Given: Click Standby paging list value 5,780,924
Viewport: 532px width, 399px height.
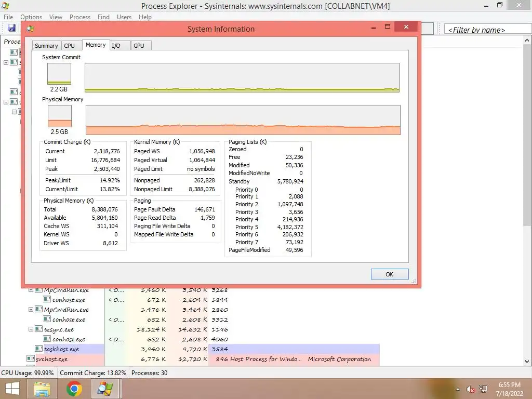Looking at the screenshot, I should pyautogui.click(x=290, y=181).
